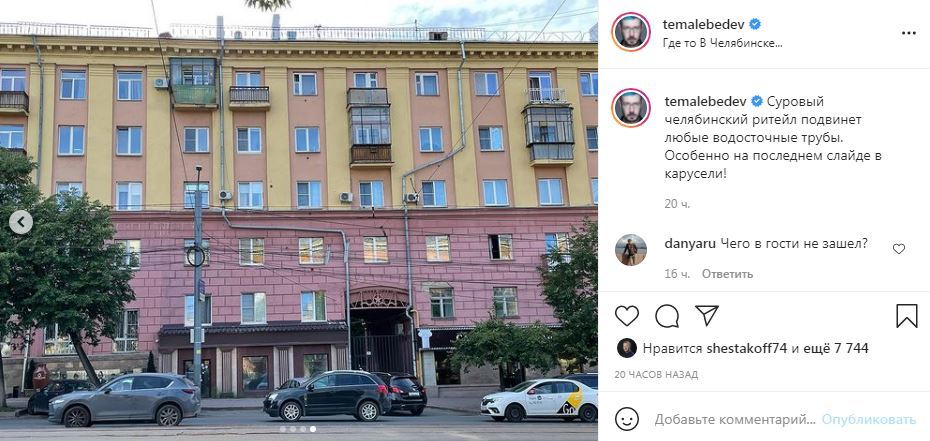
Task: Open the 'Где то В Челябинске' location link
Action: pyautogui.click(x=722, y=43)
